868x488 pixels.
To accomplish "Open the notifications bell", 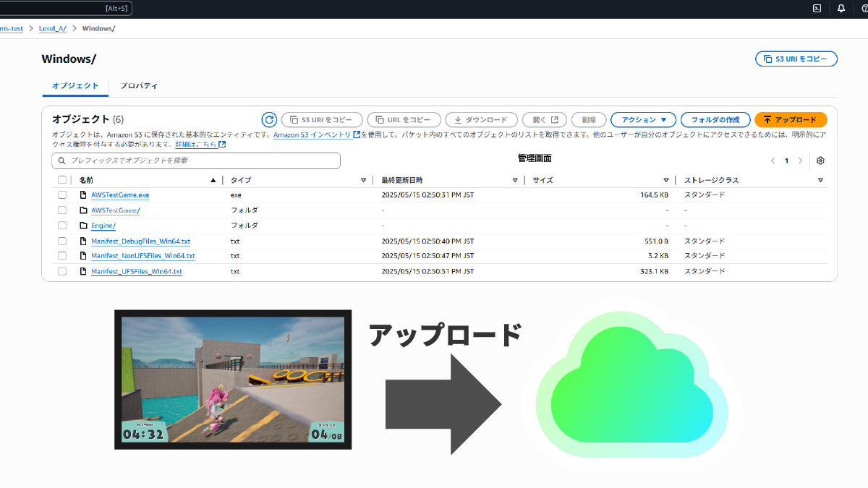I will (x=841, y=9).
